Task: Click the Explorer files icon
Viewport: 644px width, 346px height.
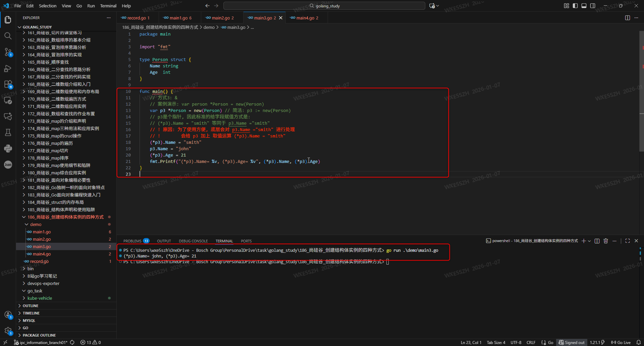Action: tap(8, 20)
